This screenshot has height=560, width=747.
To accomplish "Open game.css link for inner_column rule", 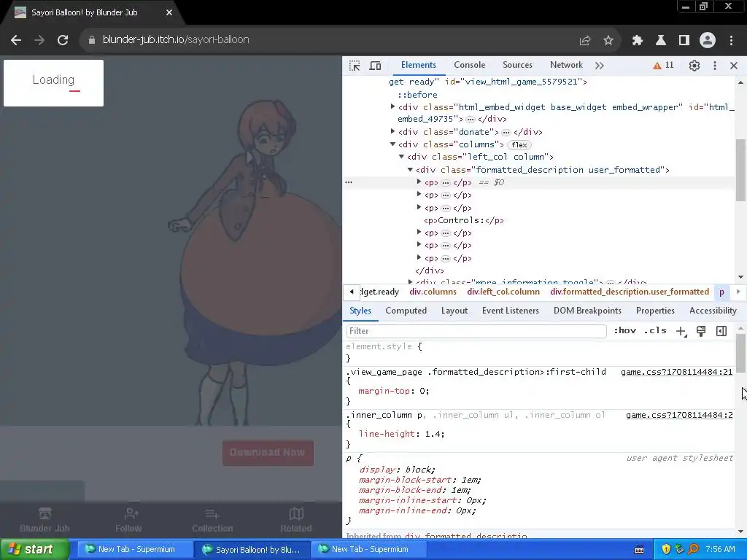I will pyautogui.click(x=679, y=415).
